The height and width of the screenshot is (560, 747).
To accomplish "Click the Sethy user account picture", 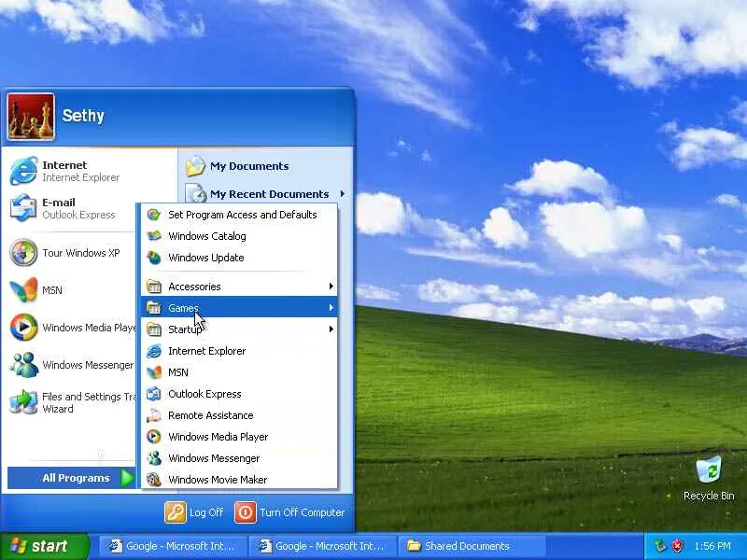I will click(x=31, y=117).
